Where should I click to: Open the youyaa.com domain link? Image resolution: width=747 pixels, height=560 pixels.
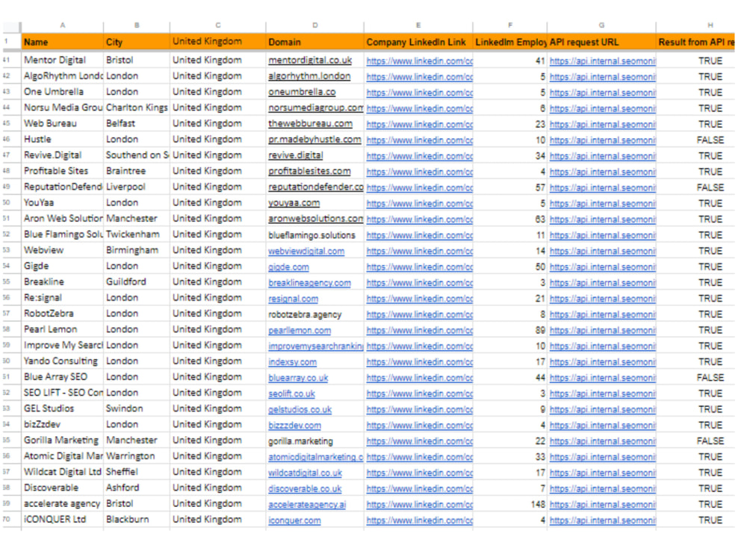click(294, 203)
